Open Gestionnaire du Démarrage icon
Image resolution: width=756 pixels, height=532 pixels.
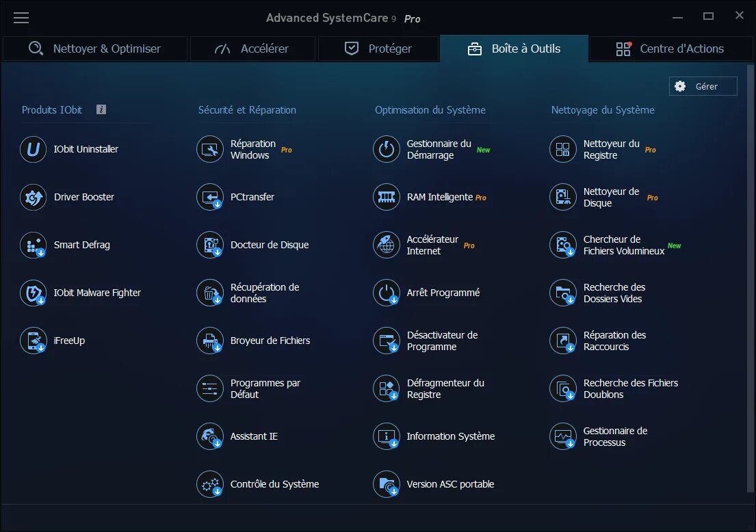(x=386, y=149)
